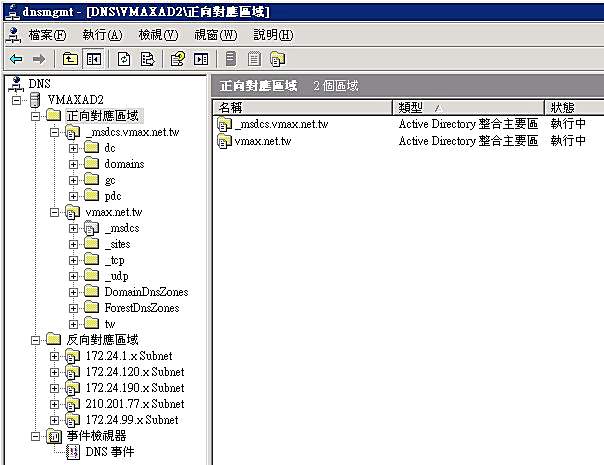
Task: Collapse the 反向對應區域 node
Action: pyautogui.click(x=35, y=340)
